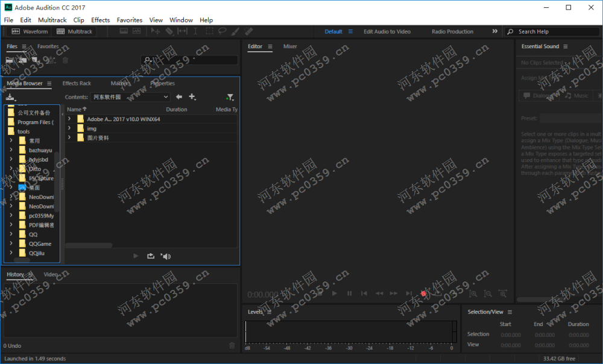Select the Razor tool

point(169,31)
